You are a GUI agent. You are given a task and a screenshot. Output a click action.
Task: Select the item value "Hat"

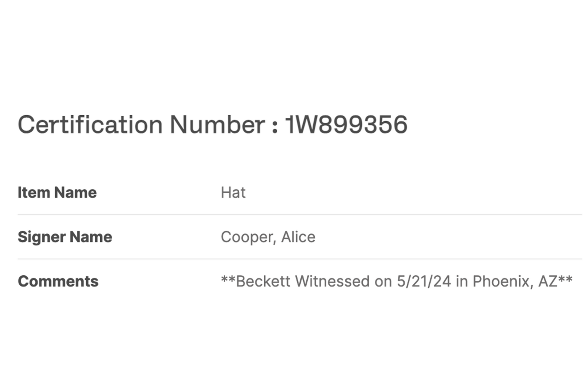click(x=233, y=192)
